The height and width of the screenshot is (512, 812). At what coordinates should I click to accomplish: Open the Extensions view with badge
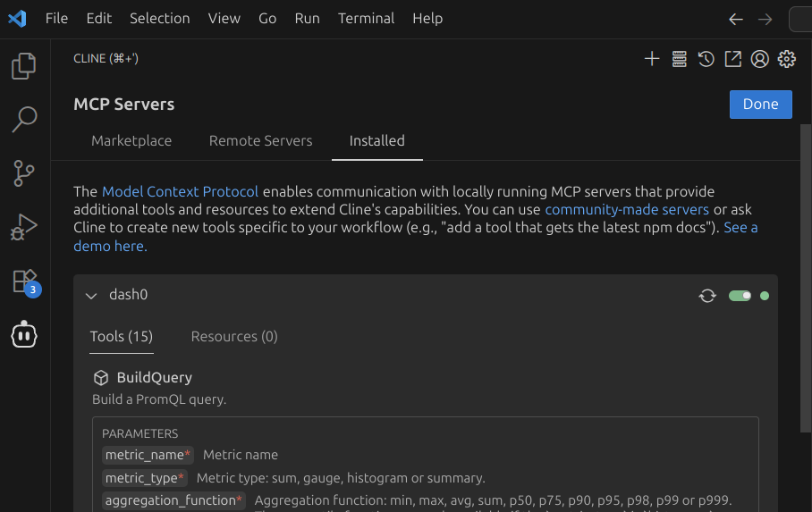tap(24, 281)
